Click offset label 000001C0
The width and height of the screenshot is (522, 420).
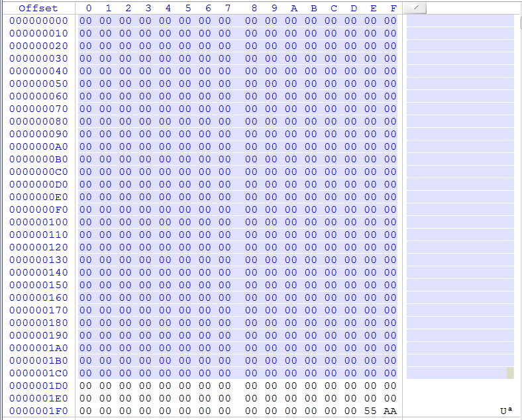click(x=38, y=373)
